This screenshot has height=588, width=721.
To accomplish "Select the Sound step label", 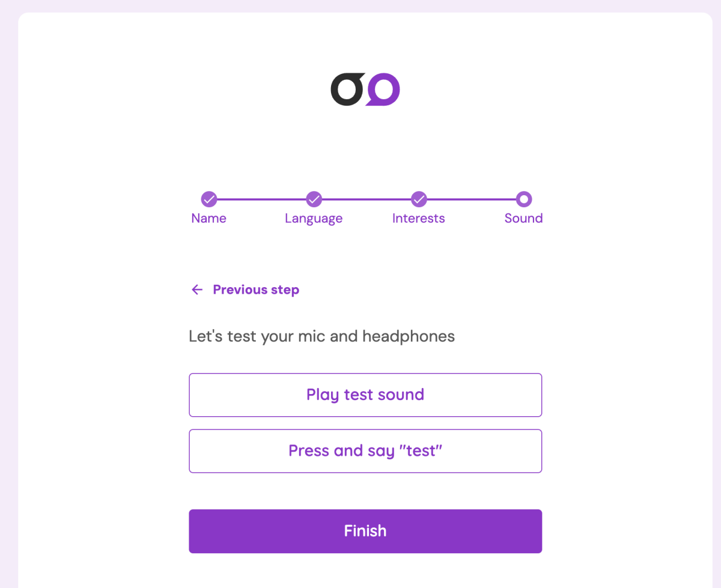I will [523, 219].
